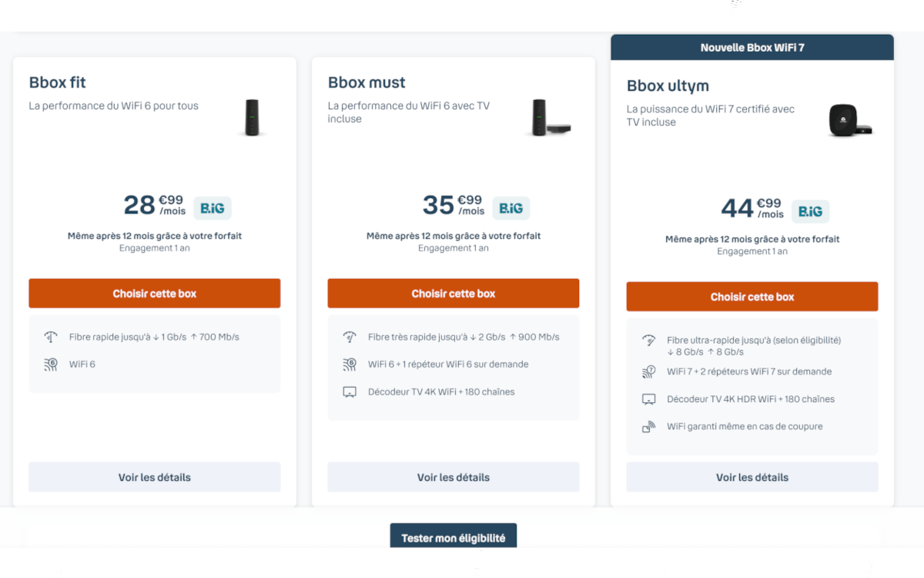Choose the Bbox fit offer

[155, 294]
